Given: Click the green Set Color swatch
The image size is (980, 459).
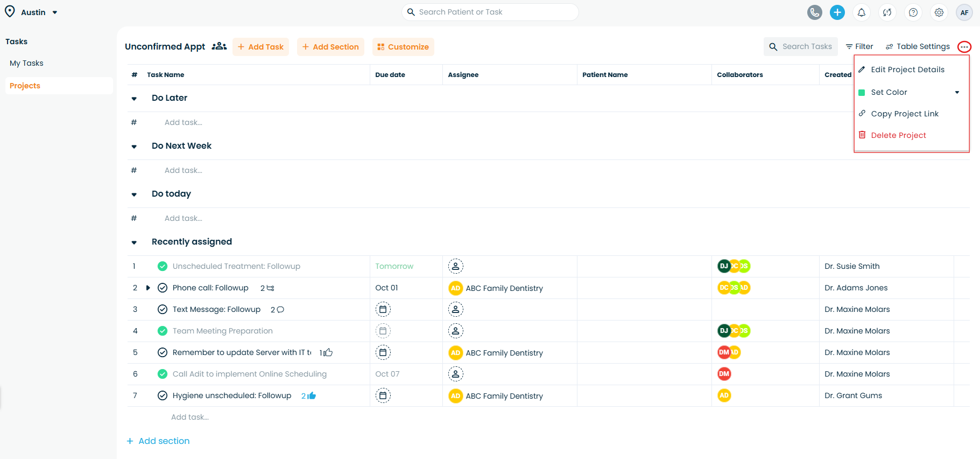Looking at the screenshot, I should click(x=862, y=93).
